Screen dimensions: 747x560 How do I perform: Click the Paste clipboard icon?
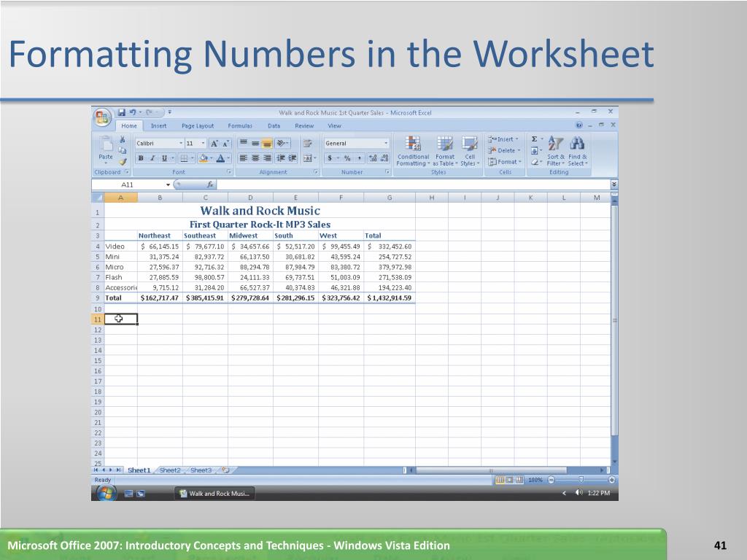click(106, 144)
